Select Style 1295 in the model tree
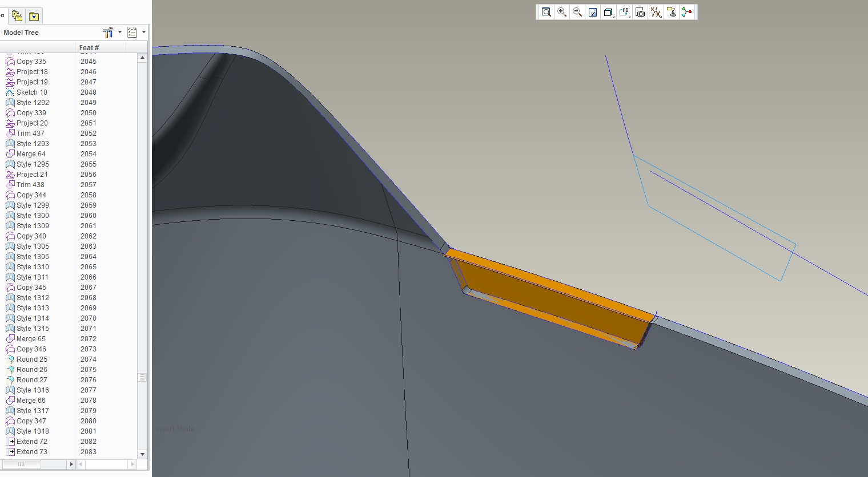Screen dimensions: 868x477 tap(33, 164)
